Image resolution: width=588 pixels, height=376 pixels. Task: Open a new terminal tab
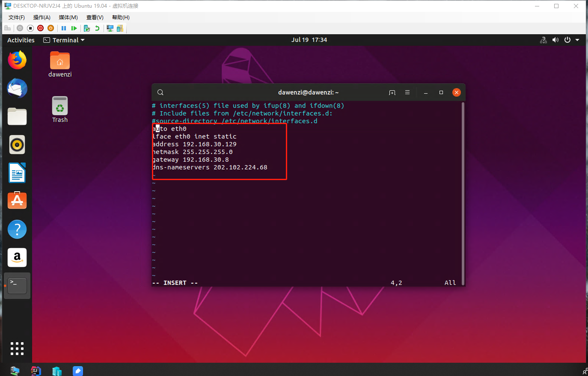[x=392, y=92]
